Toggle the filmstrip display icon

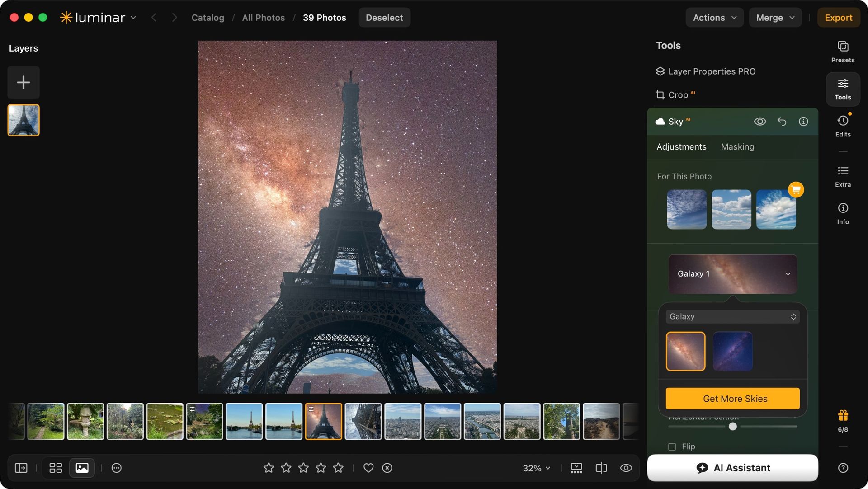(576, 468)
